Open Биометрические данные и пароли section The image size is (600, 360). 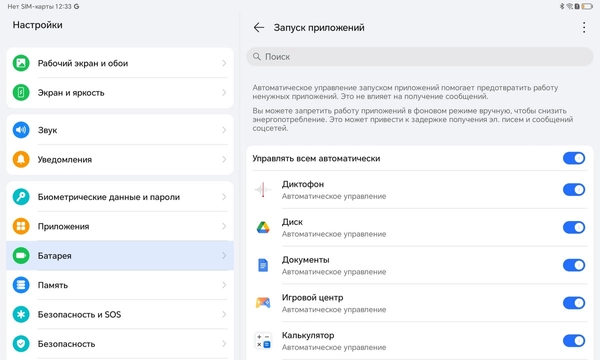[x=120, y=197]
